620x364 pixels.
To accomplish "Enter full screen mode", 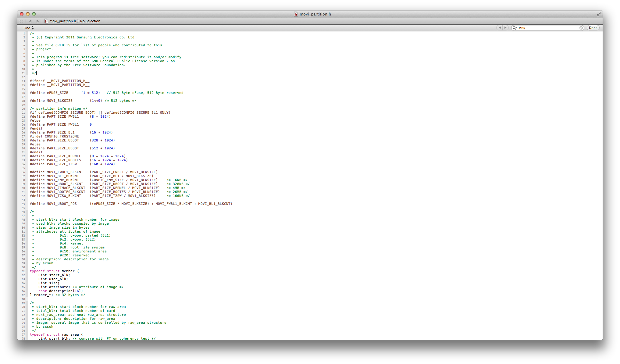I will pos(599,14).
